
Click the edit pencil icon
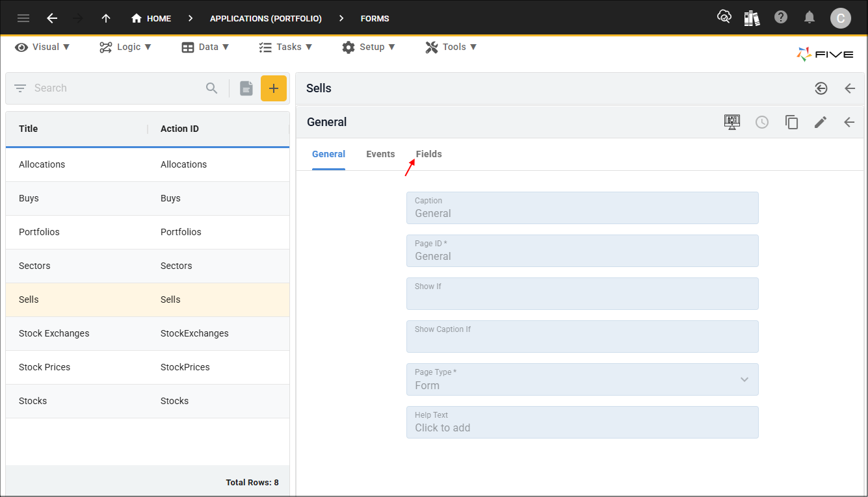(x=821, y=122)
